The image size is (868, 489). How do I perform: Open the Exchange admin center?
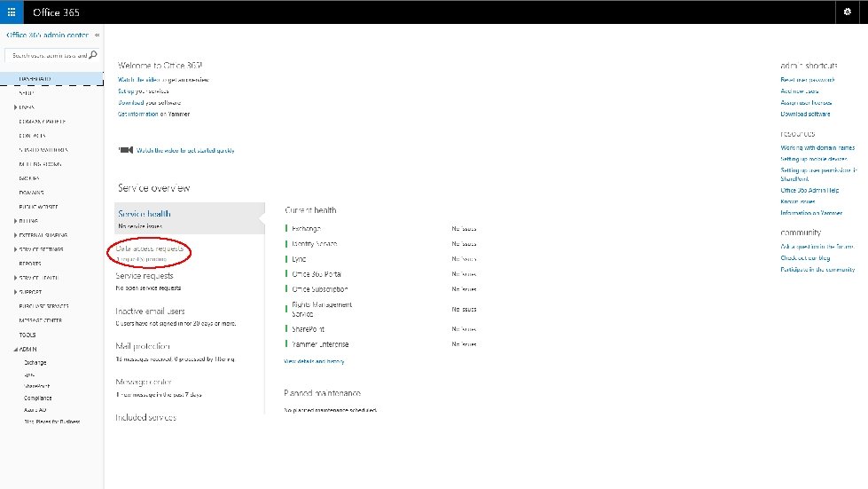[x=35, y=363]
